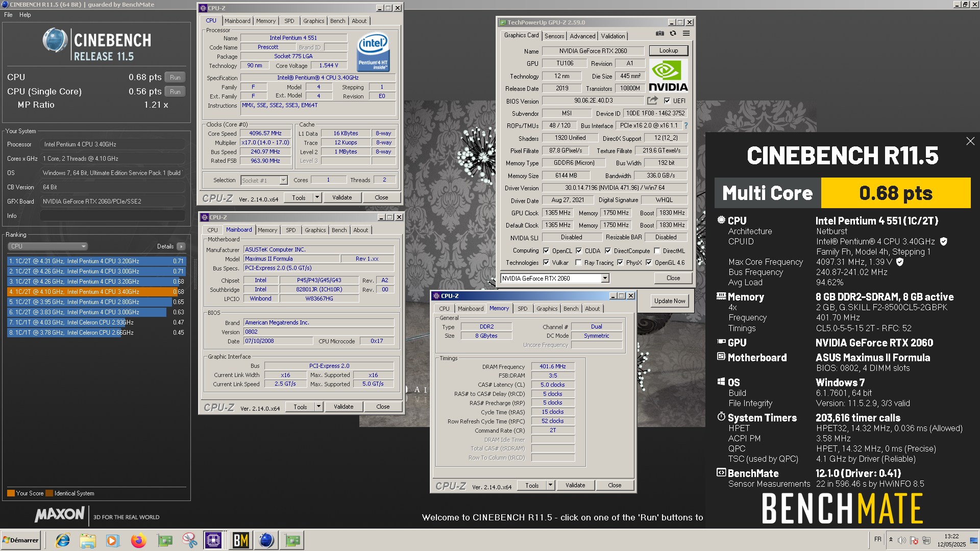Toggle the OpenGL 4.6 checkbox
The width and height of the screenshot is (980, 551).
coord(649,263)
